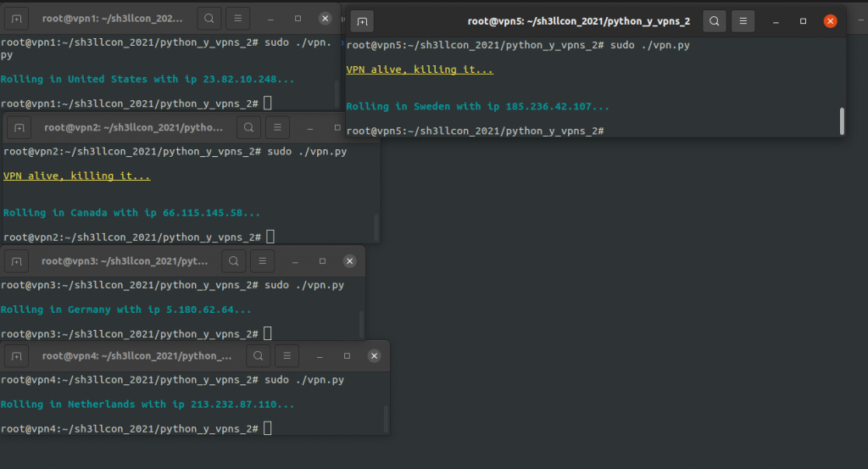
Task: Minimize the vpn2 terminal window
Action: tap(310, 128)
